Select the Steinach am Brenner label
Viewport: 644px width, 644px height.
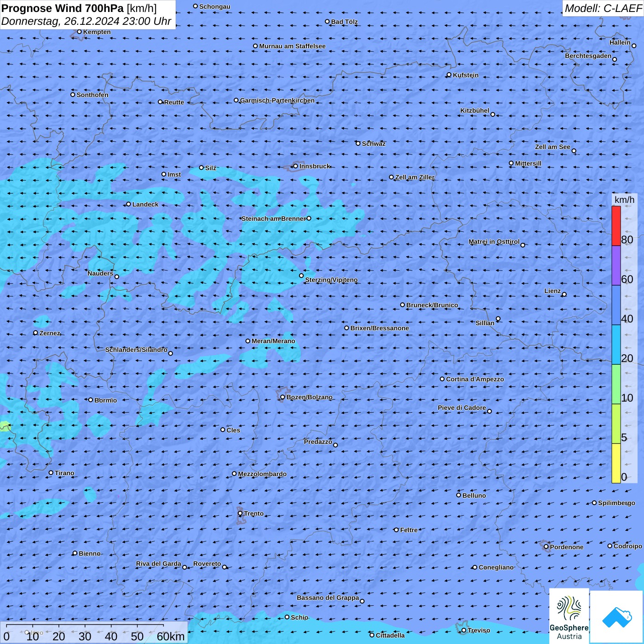point(273,218)
